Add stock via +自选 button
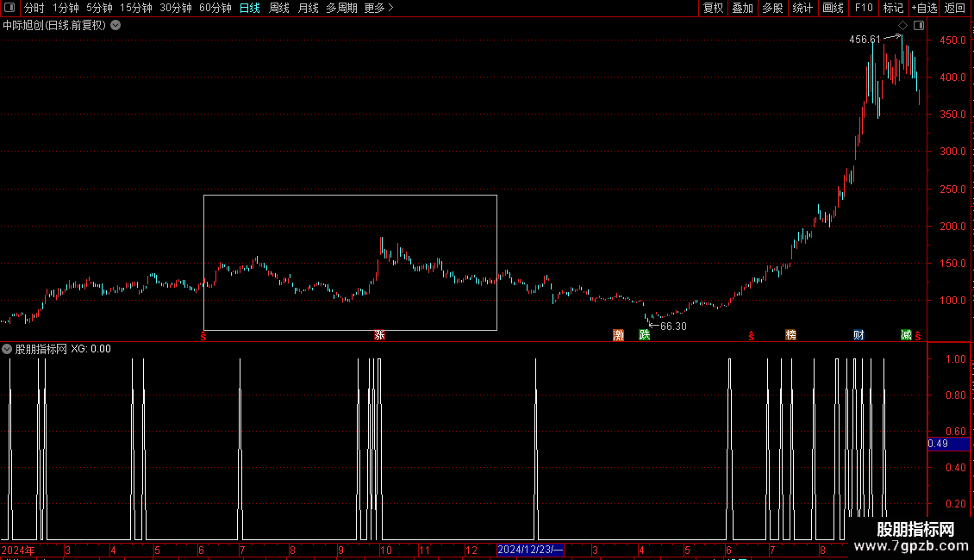The height and width of the screenshot is (560, 974). click(x=924, y=8)
